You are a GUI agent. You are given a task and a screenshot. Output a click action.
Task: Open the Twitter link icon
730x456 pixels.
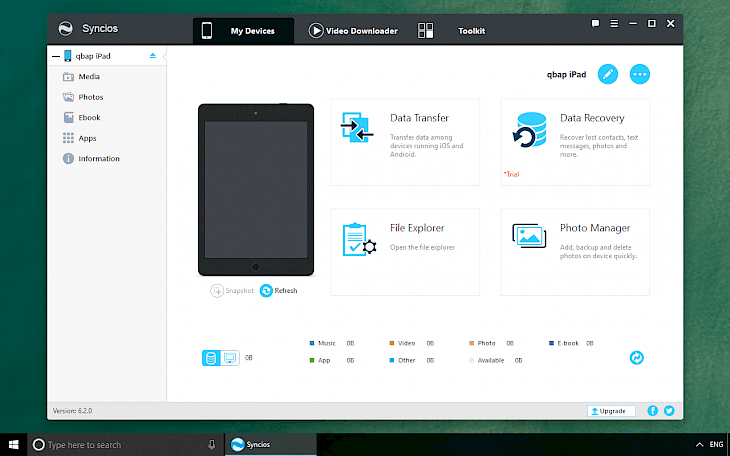pyautogui.click(x=669, y=411)
